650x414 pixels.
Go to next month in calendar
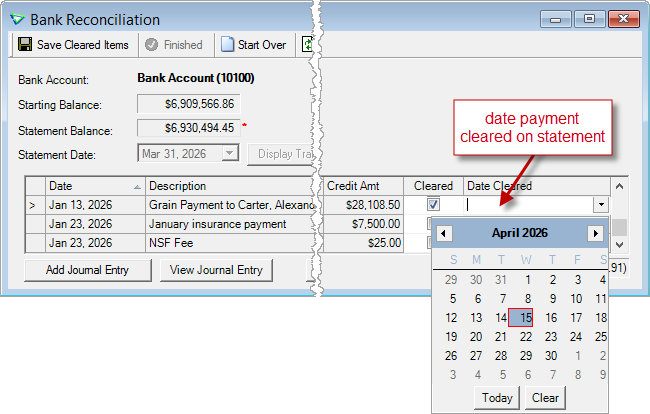595,233
